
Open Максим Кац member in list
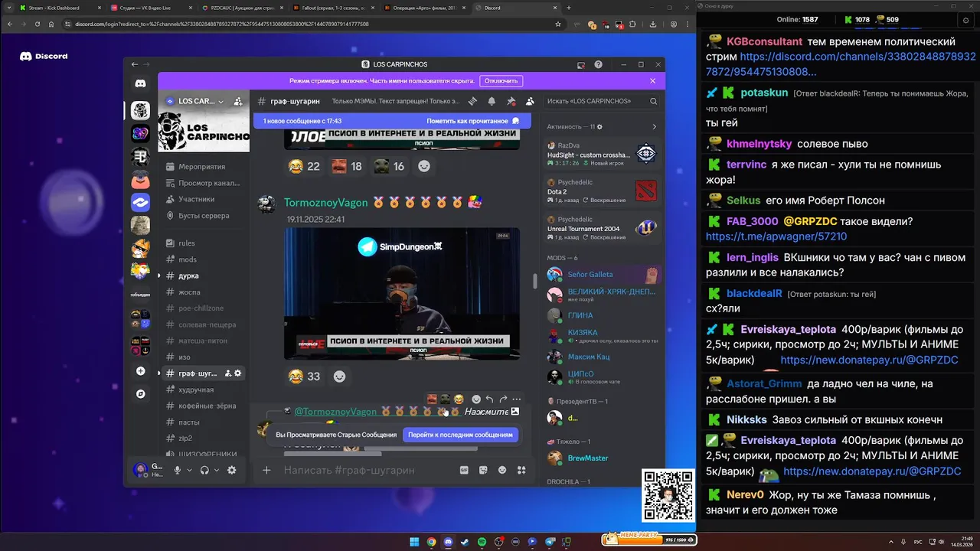click(589, 357)
